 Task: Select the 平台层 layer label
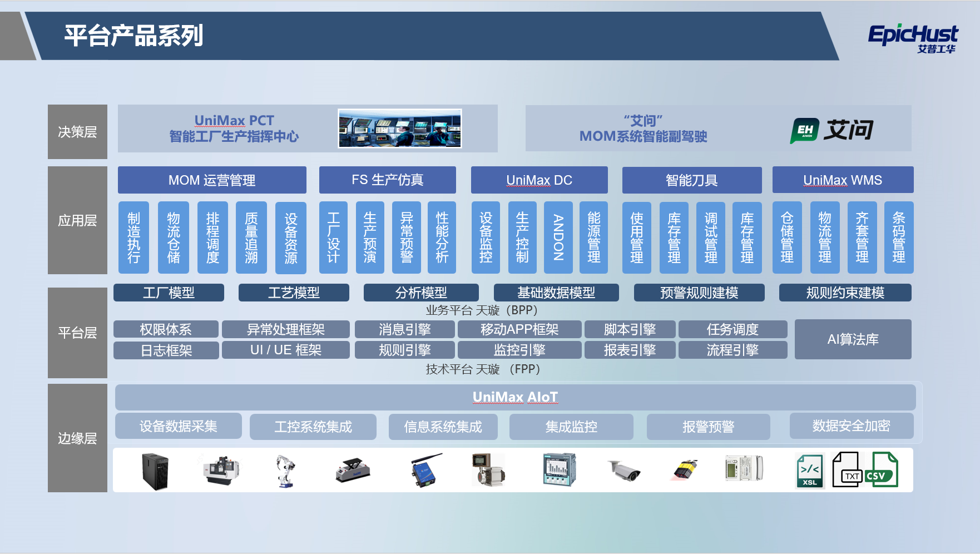tap(77, 333)
